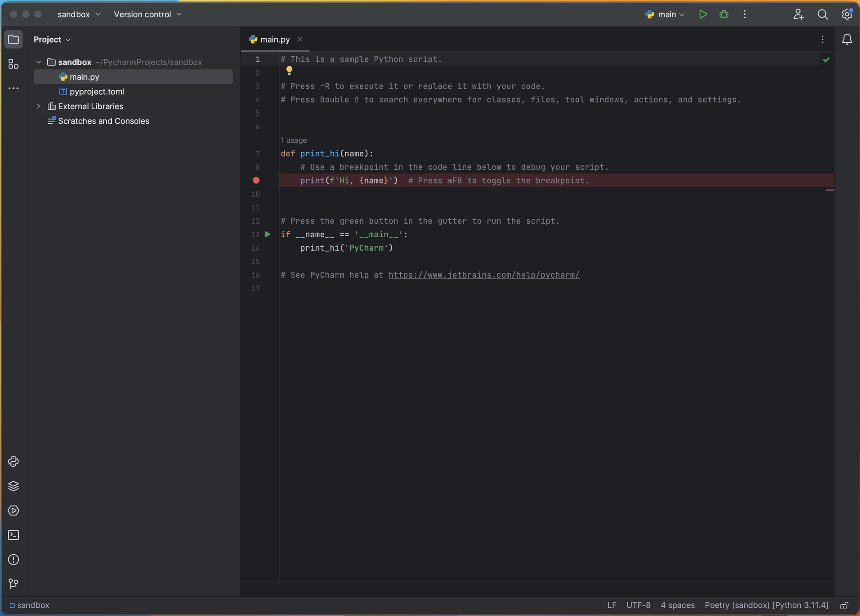Switch to the main.py editor tab
This screenshot has height=616, width=860.
pyautogui.click(x=275, y=40)
